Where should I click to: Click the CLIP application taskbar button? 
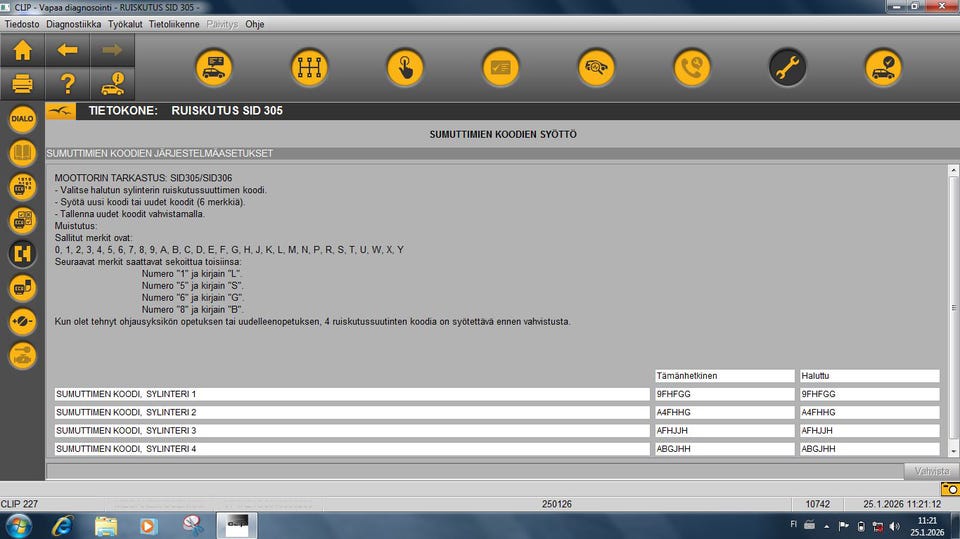237,526
